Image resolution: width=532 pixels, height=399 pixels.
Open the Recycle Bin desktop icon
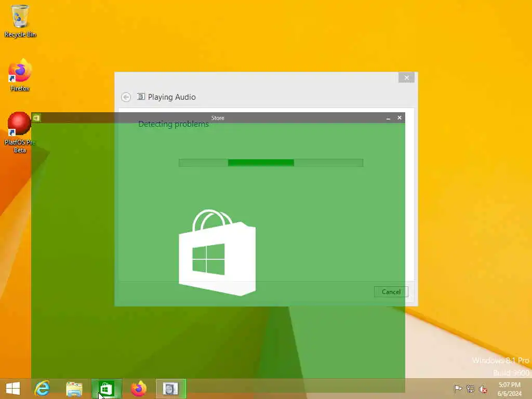click(20, 21)
